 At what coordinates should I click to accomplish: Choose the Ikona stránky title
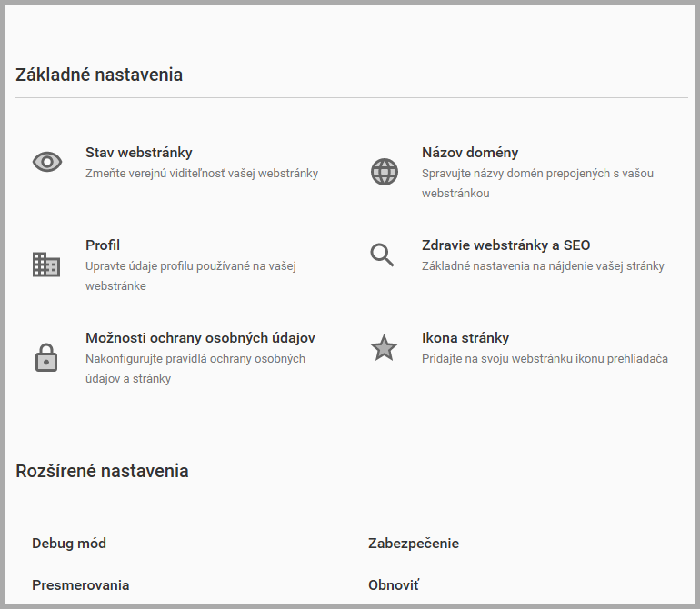pos(465,338)
